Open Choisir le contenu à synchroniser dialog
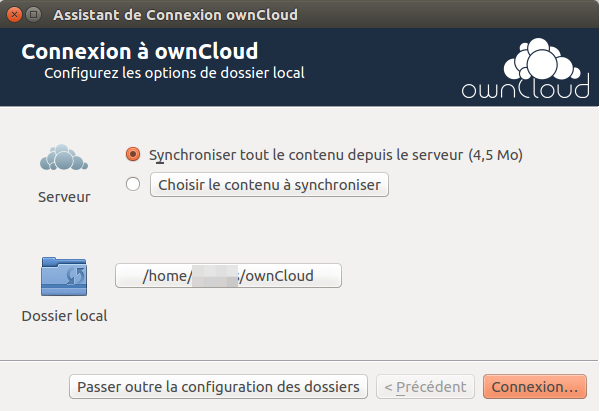Screen dimensions: 600x411 point(269,185)
